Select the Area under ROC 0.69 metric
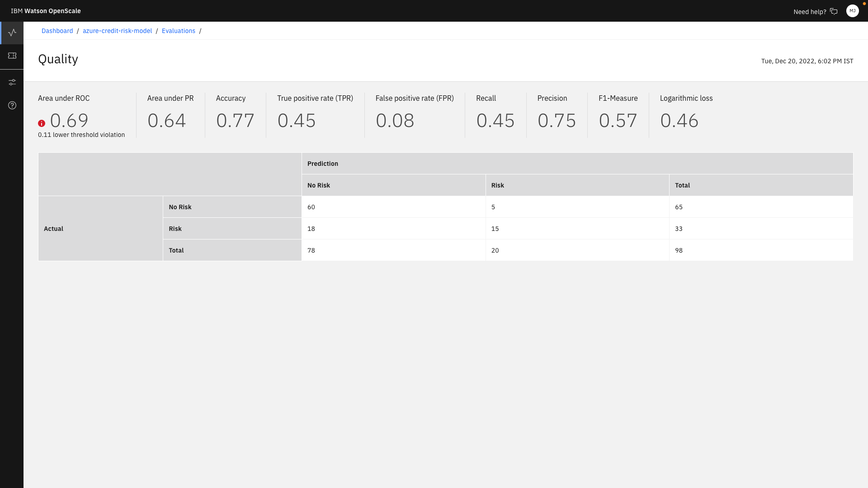Viewport: 868px width, 488px height. click(x=69, y=120)
